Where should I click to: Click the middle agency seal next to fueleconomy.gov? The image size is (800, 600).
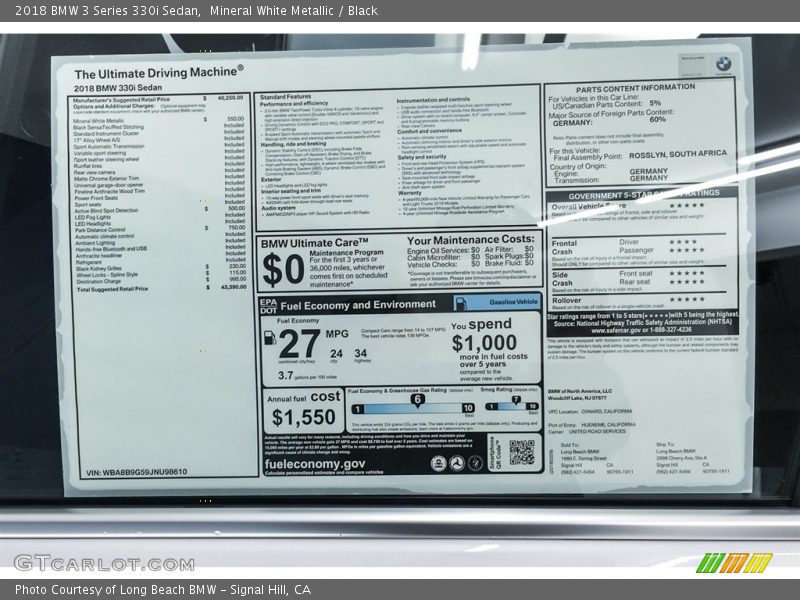pyautogui.click(x=457, y=463)
